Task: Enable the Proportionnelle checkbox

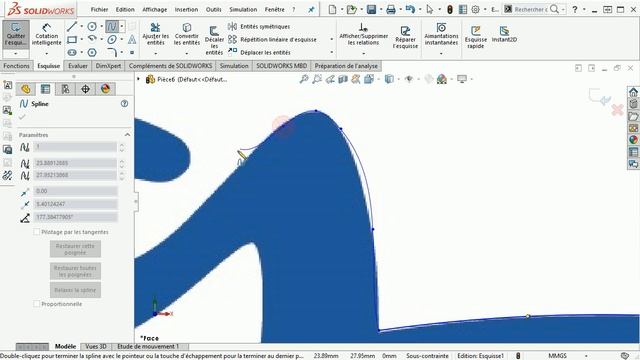Action: point(36,304)
